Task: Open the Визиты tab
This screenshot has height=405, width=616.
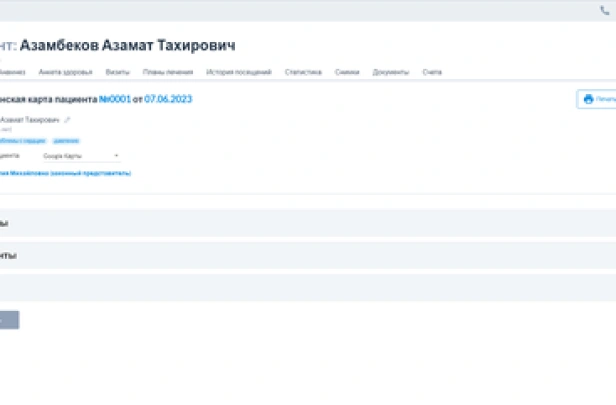Action: (x=118, y=72)
